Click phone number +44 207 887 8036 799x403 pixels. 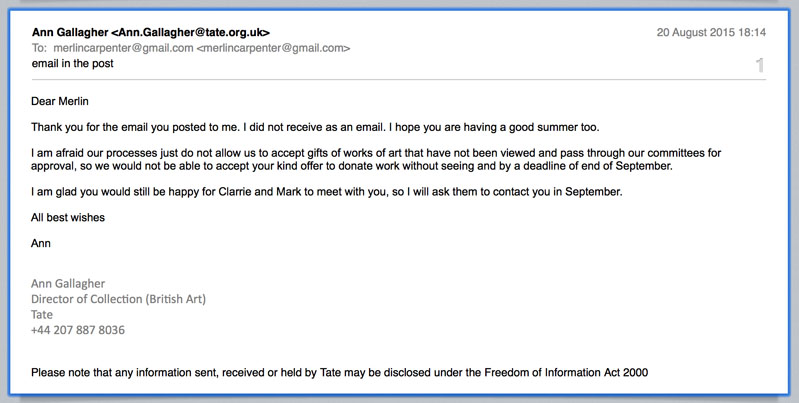(78, 330)
